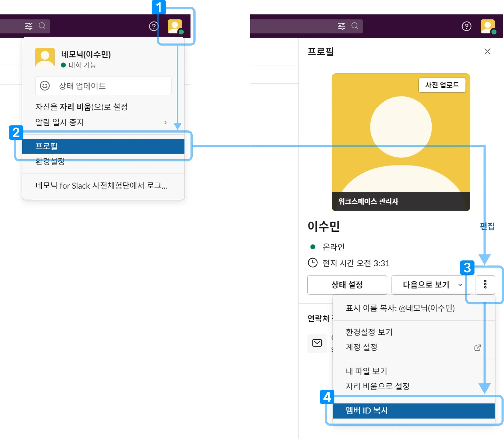Click the help icon in the right header

(466, 26)
